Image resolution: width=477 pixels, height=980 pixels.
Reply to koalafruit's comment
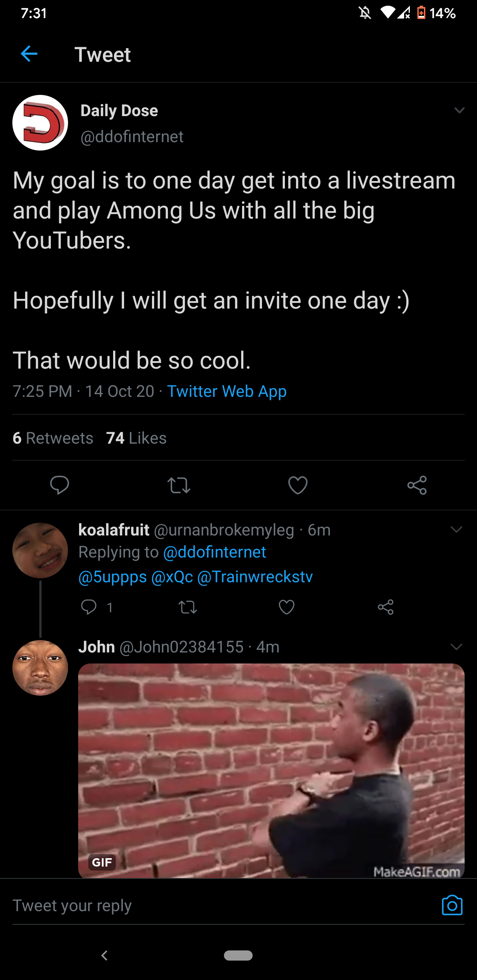89,607
